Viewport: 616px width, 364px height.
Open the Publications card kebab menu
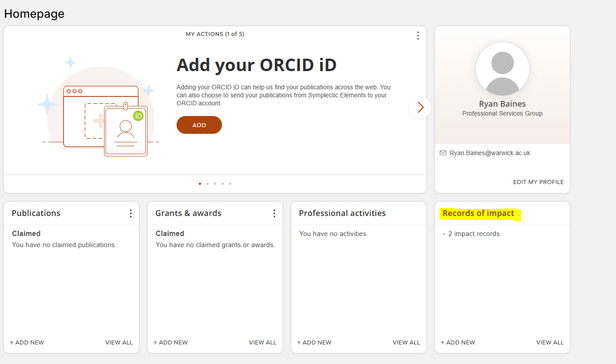[130, 213]
